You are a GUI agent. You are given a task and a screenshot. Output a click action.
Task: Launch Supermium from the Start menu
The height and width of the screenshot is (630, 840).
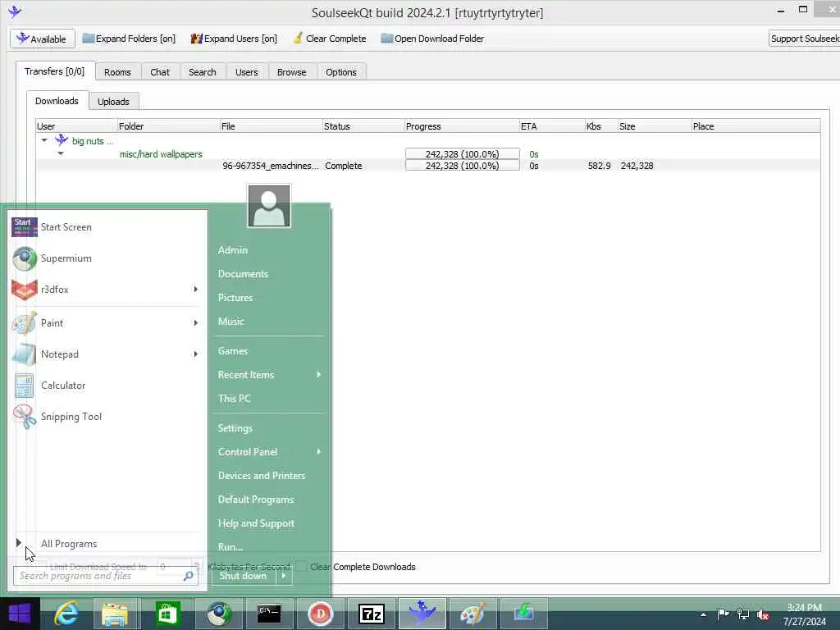[107, 258]
